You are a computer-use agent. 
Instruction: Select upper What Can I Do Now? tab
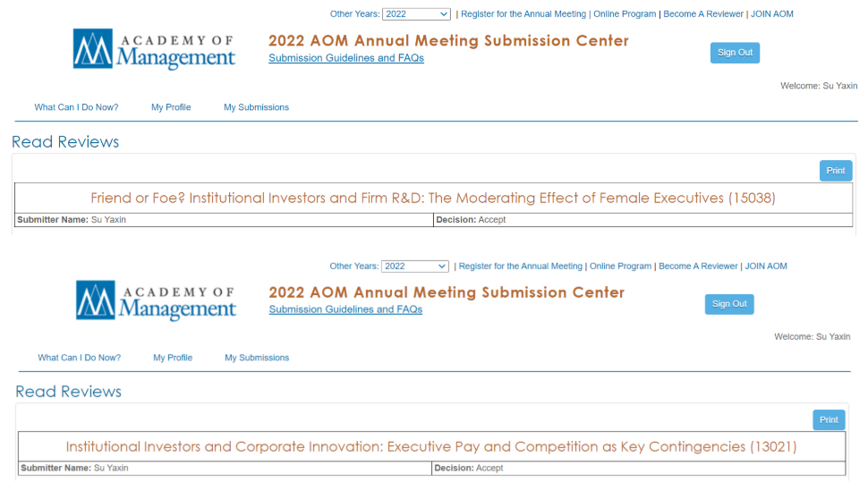(x=76, y=107)
